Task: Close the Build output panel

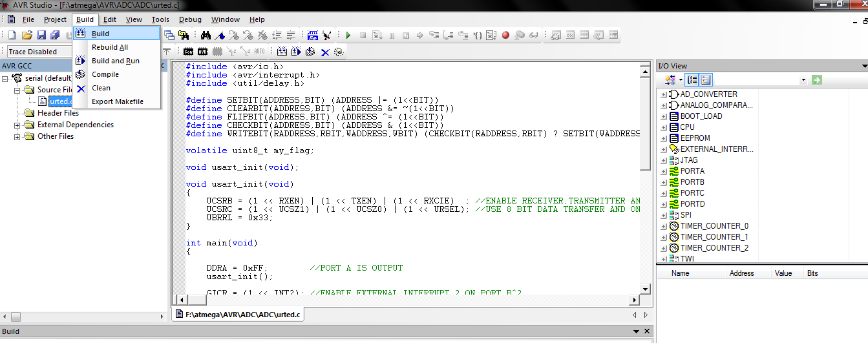Action: (x=646, y=331)
